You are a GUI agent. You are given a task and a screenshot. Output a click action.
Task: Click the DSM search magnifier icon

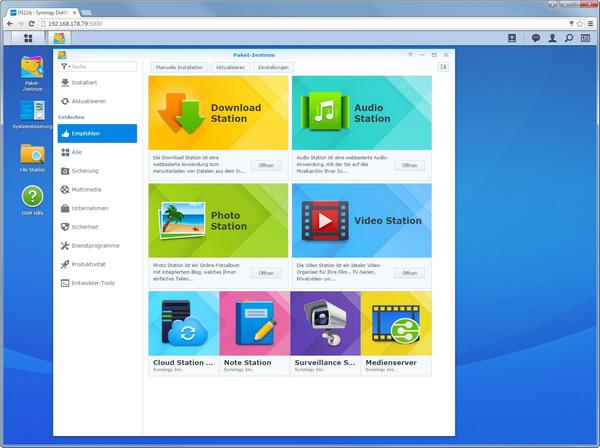click(x=569, y=38)
